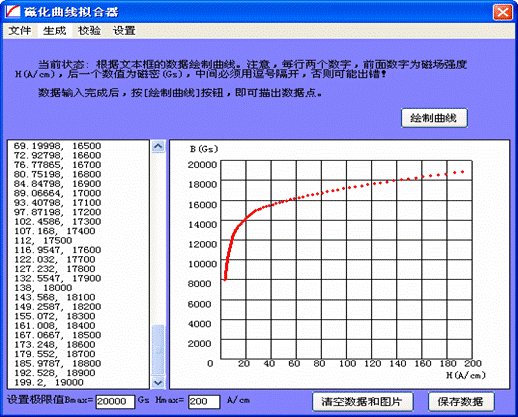This screenshot has width=518, height=417.
Task: Click into the Bmax input field showing 20000
Action: coord(115,402)
